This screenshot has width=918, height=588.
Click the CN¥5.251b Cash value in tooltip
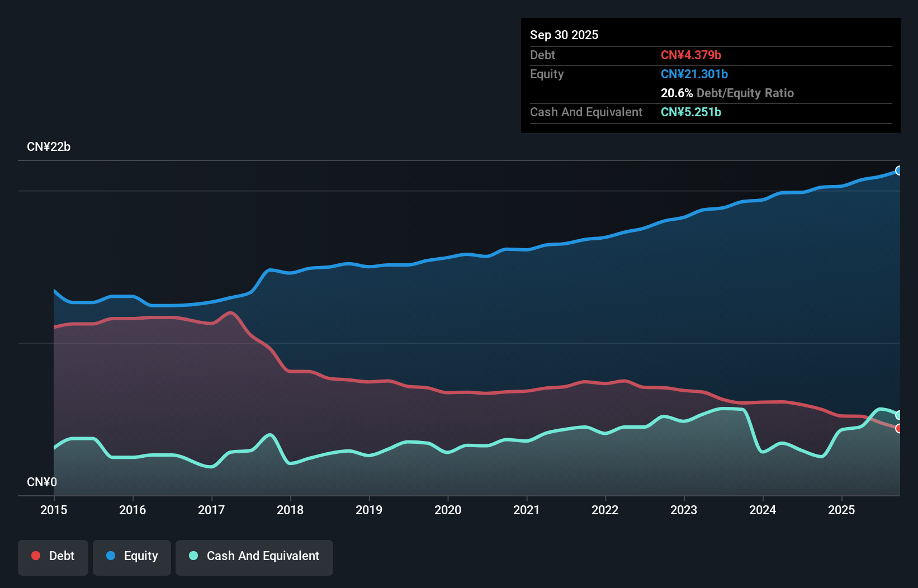tap(690, 112)
